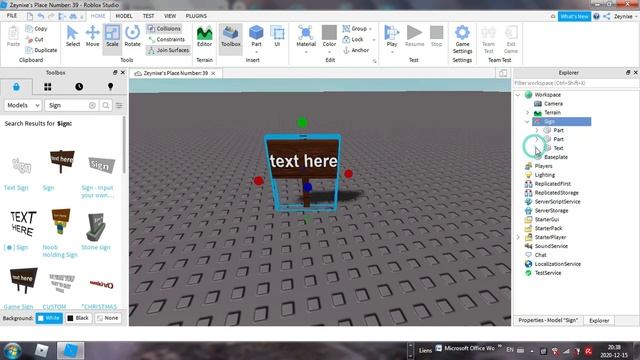Open Toolbox Creations lightbulb tab

point(110,87)
